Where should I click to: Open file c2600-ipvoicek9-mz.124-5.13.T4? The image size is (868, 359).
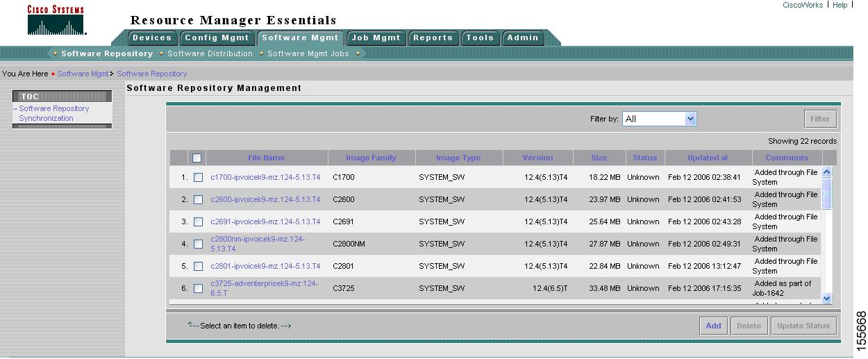(x=265, y=199)
